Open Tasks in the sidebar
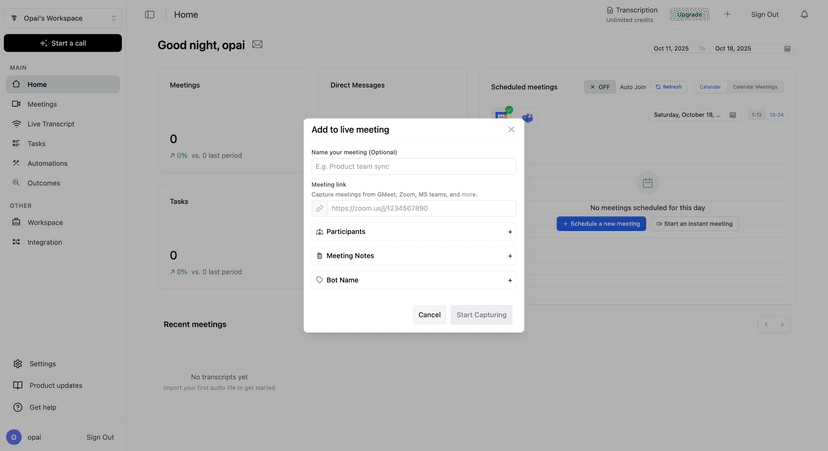 click(x=63, y=143)
